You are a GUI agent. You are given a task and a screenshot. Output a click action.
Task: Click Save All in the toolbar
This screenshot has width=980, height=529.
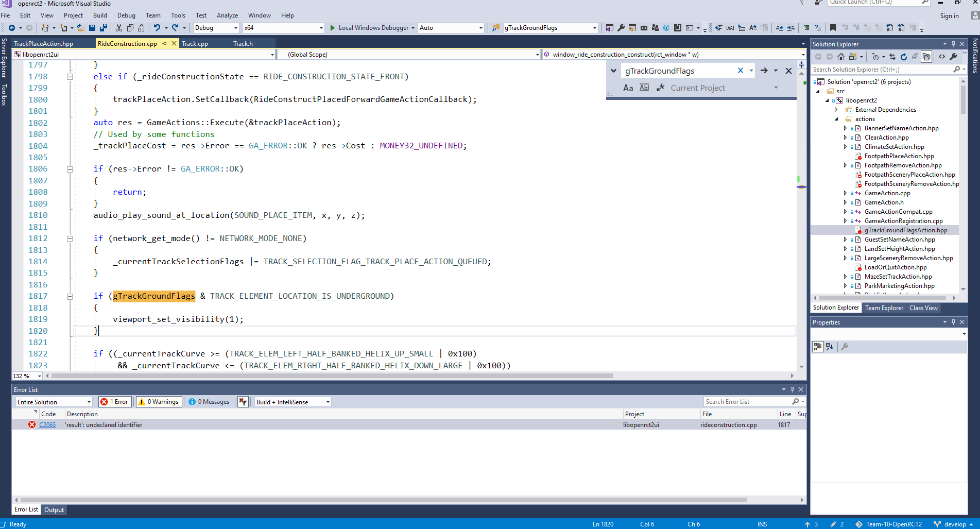(102, 28)
